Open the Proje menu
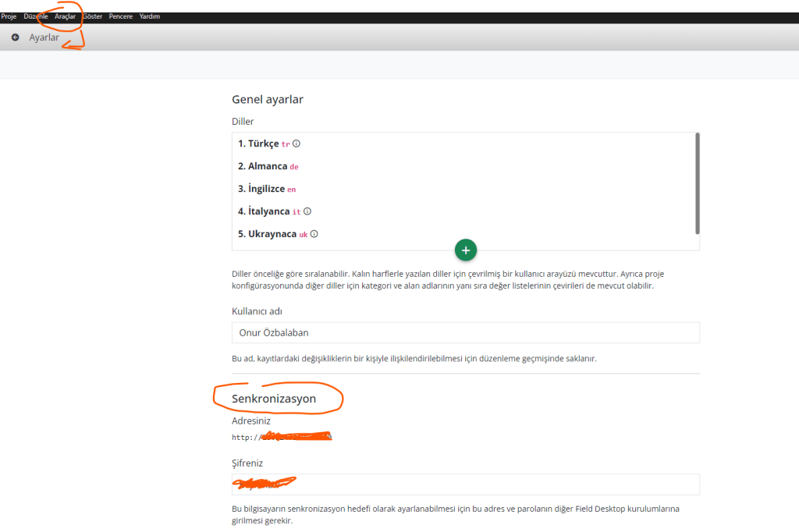This screenshot has height=532, width=799. click(9, 16)
